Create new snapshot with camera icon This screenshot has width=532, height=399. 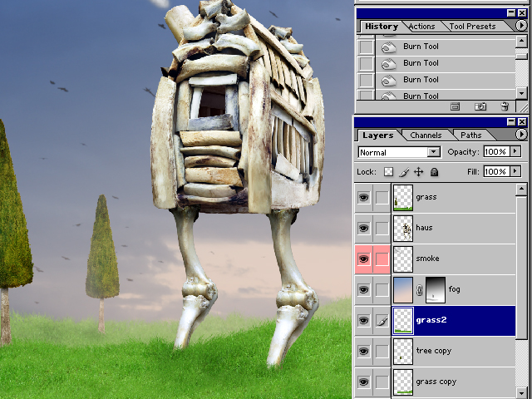pyautogui.click(x=480, y=106)
